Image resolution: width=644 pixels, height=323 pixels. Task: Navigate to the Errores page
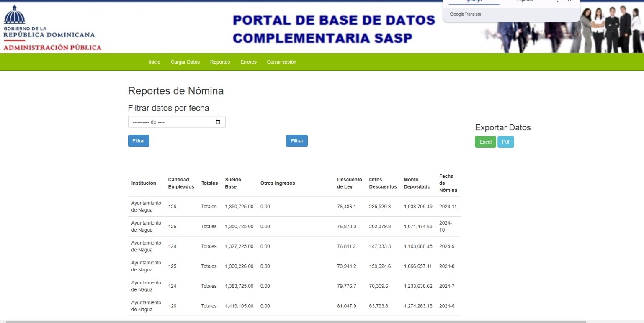248,62
